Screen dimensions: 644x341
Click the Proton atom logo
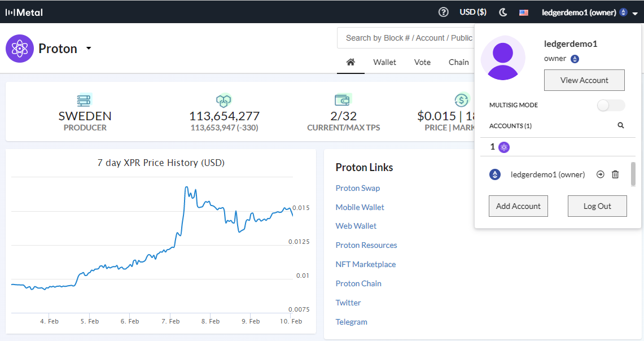tap(20, 49)
